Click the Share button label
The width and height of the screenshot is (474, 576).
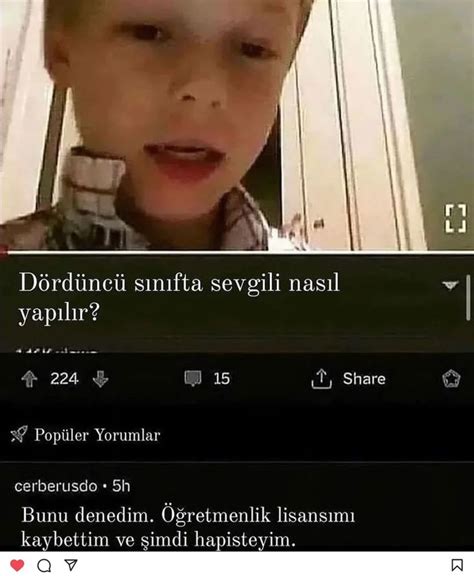point(364,379)
